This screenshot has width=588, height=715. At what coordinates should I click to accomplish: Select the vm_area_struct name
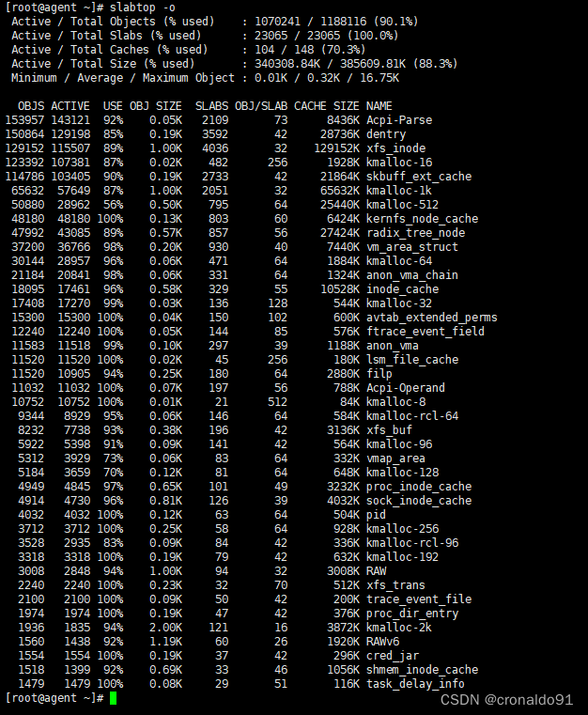412,248
